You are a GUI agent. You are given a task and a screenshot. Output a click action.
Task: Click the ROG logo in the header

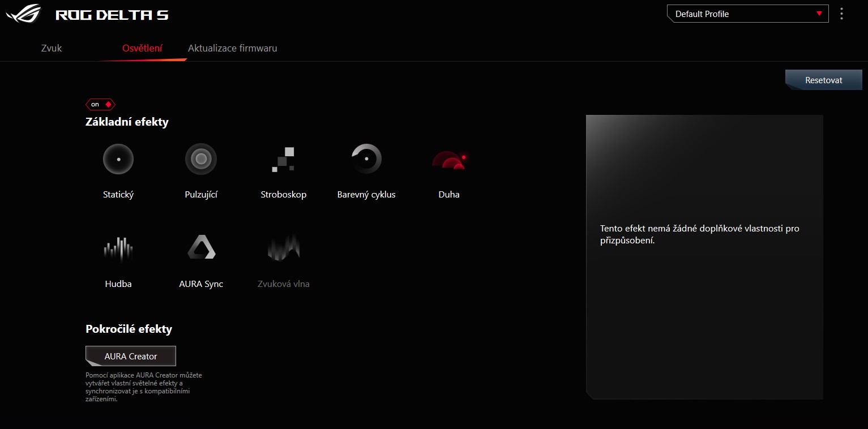[x=24, y=13]
